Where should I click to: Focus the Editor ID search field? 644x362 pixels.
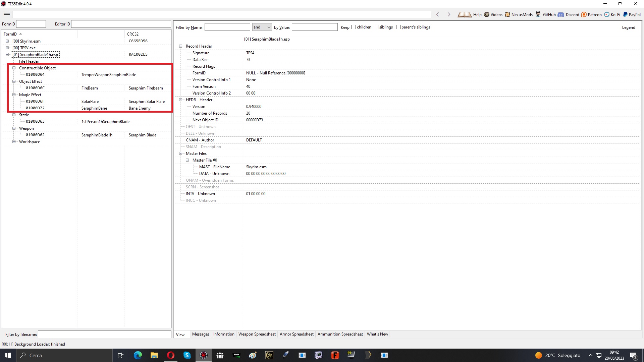point(121,24)
